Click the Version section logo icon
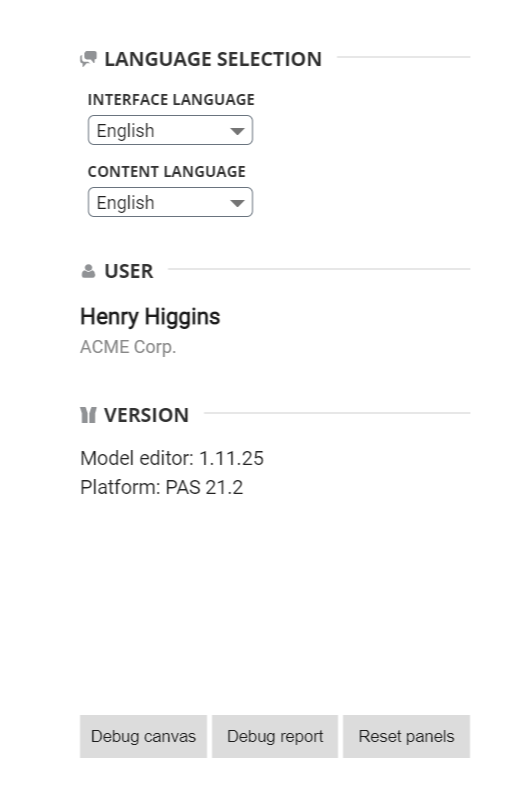Viewport: 506px width, 794px height. point(88,415)
